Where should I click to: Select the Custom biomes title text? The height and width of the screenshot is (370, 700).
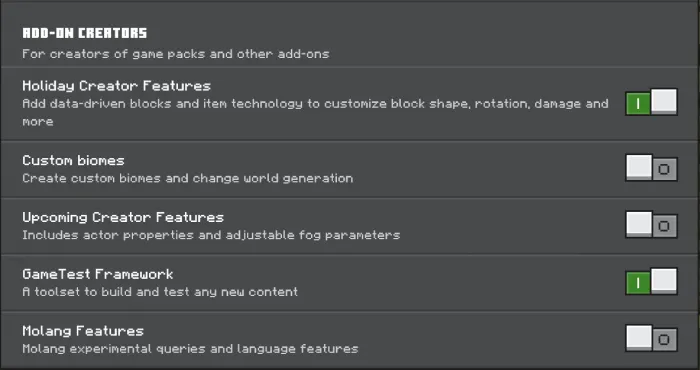click(73, 160)
